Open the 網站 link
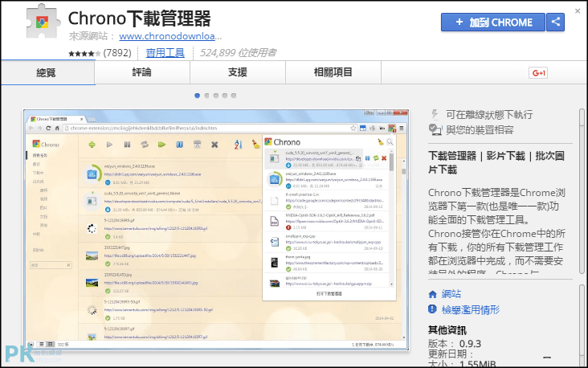The image size is (588, 368). (451, 294)
